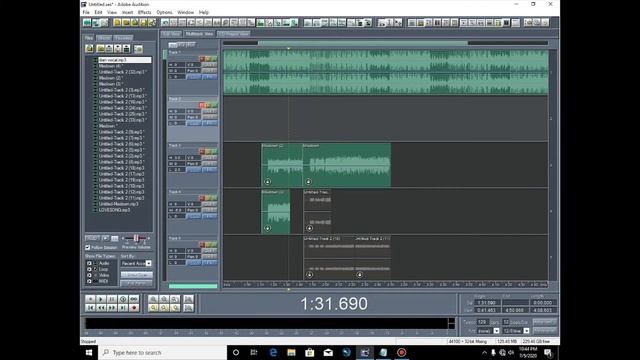Zoom out full on both axes

(175, 299)
